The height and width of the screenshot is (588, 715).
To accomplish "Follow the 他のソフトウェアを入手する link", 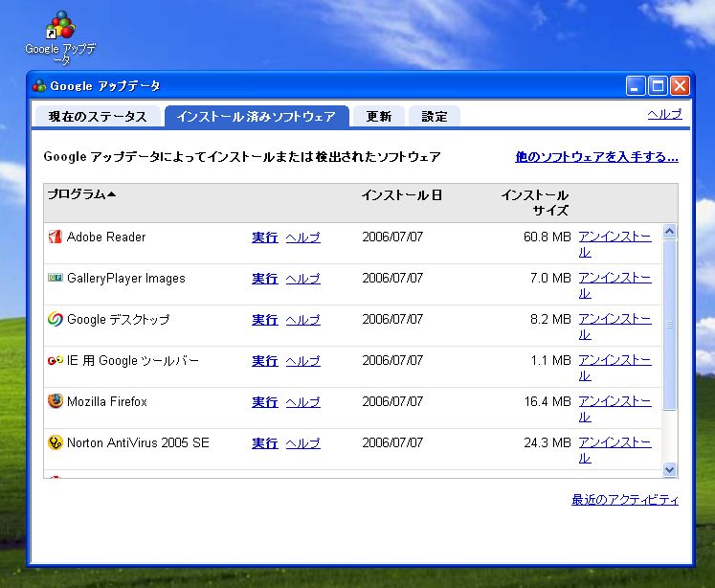I will 596,157.
